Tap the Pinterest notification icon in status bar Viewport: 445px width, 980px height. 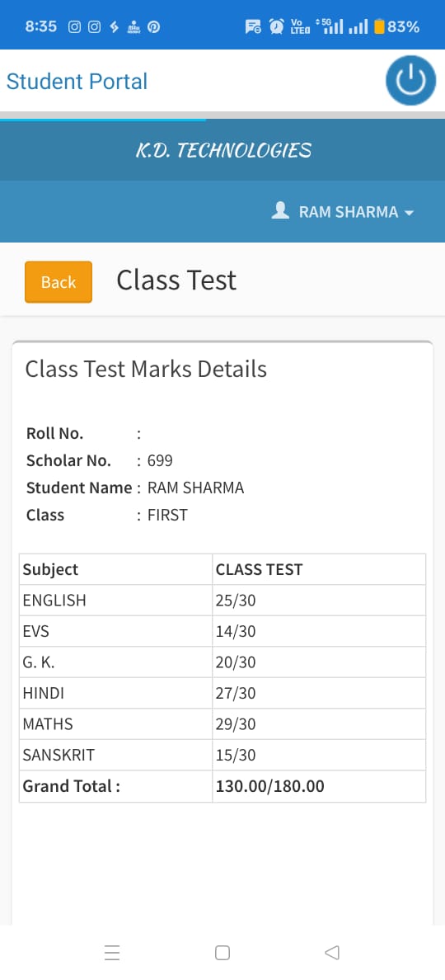[153, 27]
